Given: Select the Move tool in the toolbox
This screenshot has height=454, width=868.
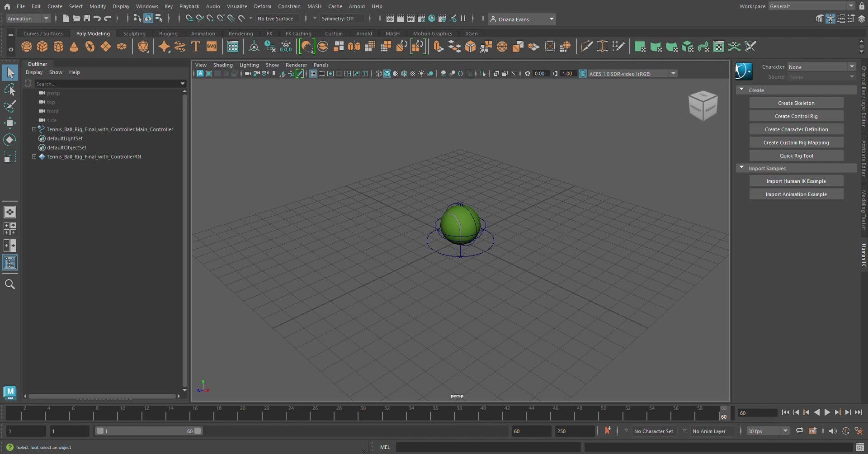Looking at the screenshot, I should (x=10, y=123).
